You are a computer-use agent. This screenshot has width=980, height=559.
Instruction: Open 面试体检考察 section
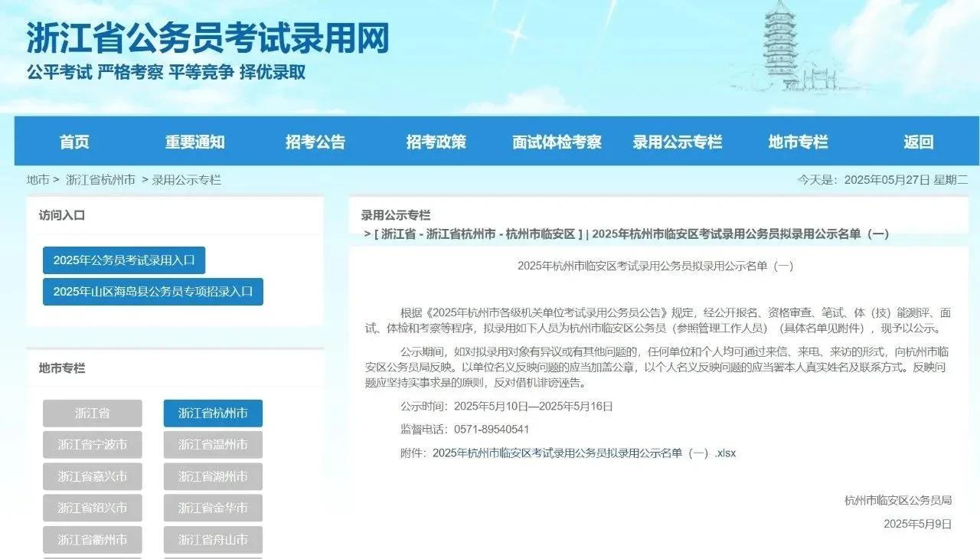[x=557, y=142]
